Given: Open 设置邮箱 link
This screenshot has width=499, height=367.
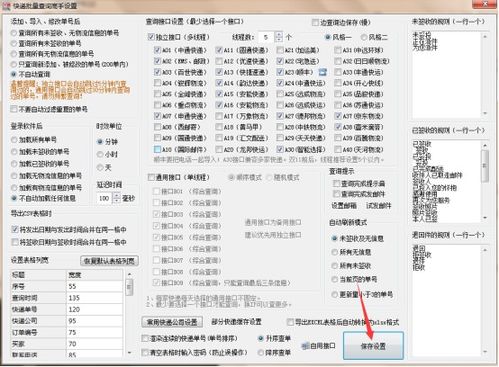Looking at the screenshot, I should pyautogui.click(x=344, y=206).
